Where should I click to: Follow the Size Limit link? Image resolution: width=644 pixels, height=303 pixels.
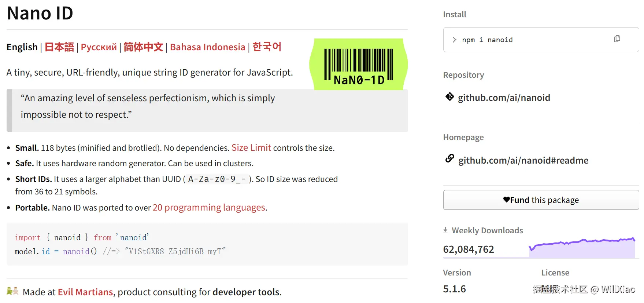[x=251, y=147]
